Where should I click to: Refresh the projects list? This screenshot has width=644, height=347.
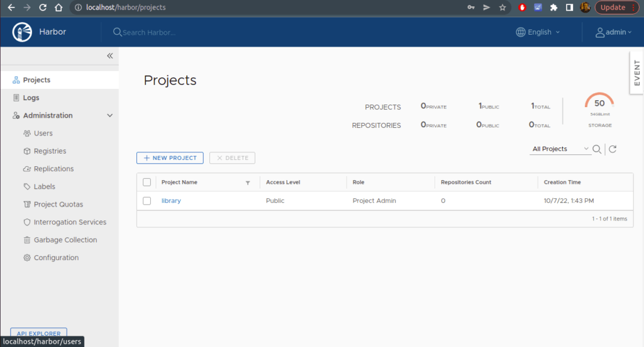pos(613,149)
